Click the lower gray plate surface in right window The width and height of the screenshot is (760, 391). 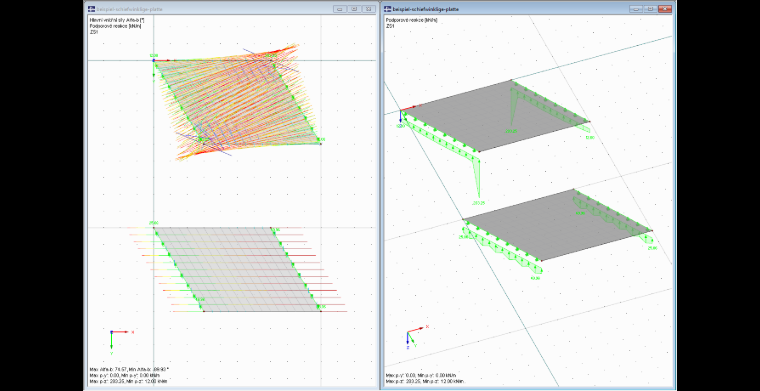tap(557, 224)
